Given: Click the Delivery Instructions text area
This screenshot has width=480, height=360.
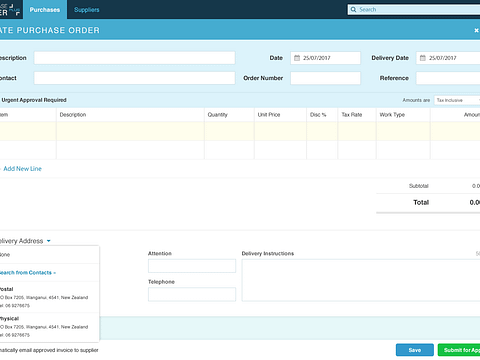Looking at the screenshot, I should tap(361, 280).
